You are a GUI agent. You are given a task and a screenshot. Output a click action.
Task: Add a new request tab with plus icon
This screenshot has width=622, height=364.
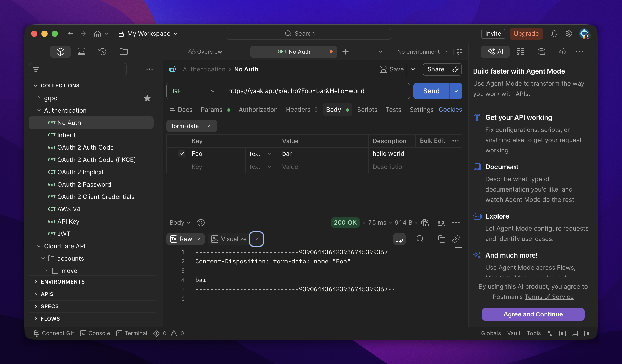(x=345, y=52)
